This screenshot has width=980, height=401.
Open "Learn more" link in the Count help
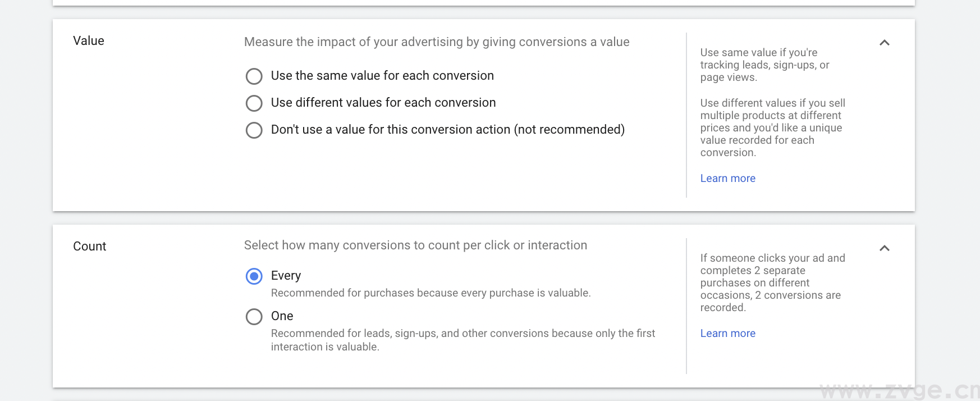coord(727,333)
